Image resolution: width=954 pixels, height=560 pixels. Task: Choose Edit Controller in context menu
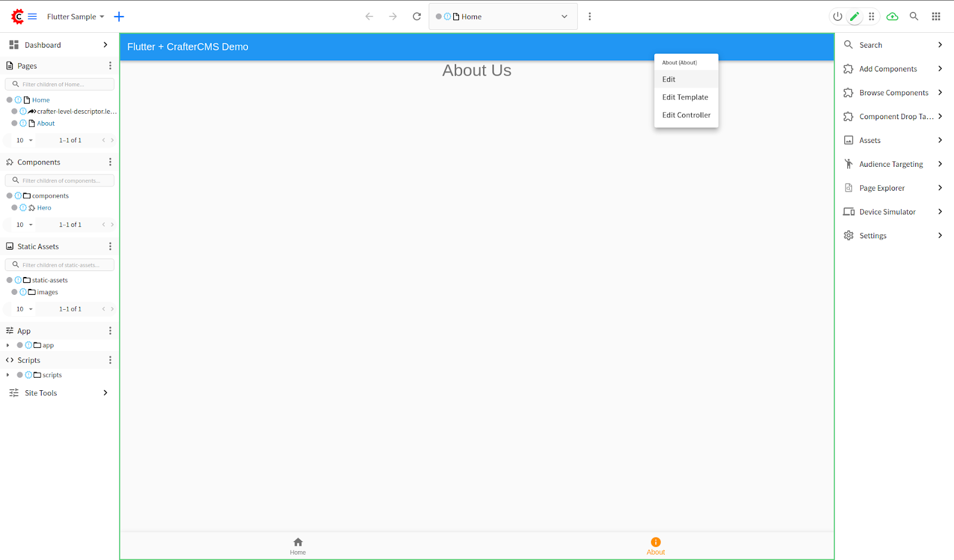686,115
